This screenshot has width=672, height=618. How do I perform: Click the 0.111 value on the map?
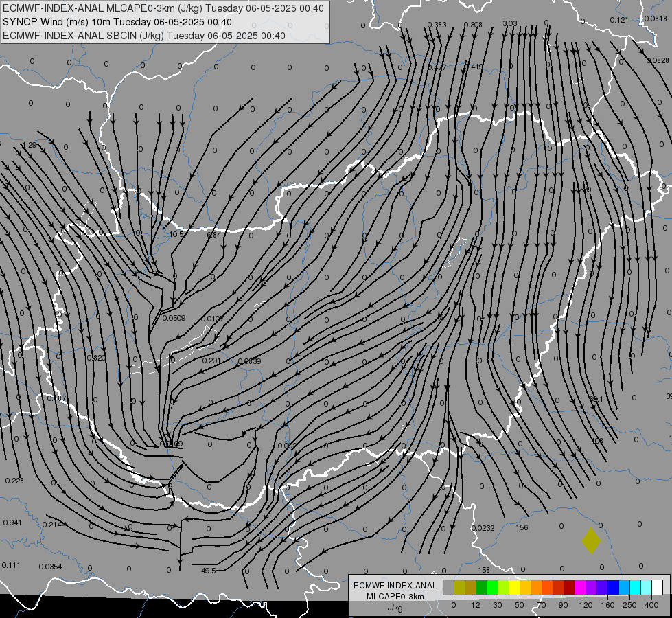11,565
